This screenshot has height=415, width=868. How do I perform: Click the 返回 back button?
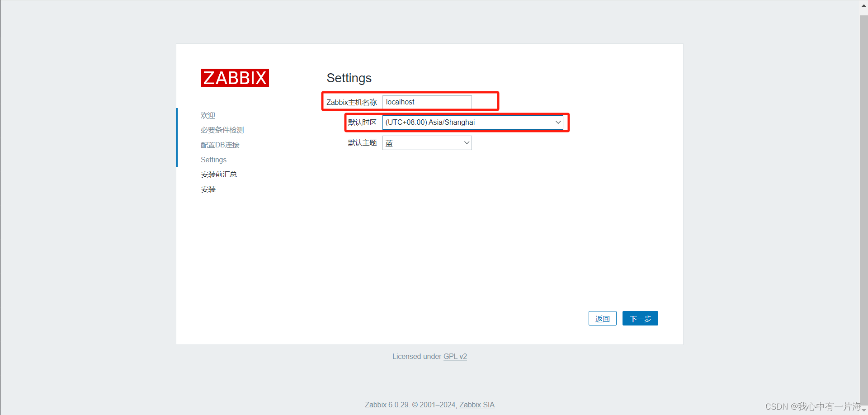tap(603, 318)
